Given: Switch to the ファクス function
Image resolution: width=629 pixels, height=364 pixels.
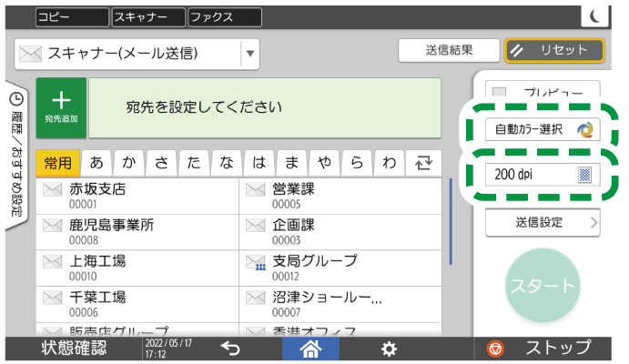Looking at the screenshot, I should click(225, 17).
